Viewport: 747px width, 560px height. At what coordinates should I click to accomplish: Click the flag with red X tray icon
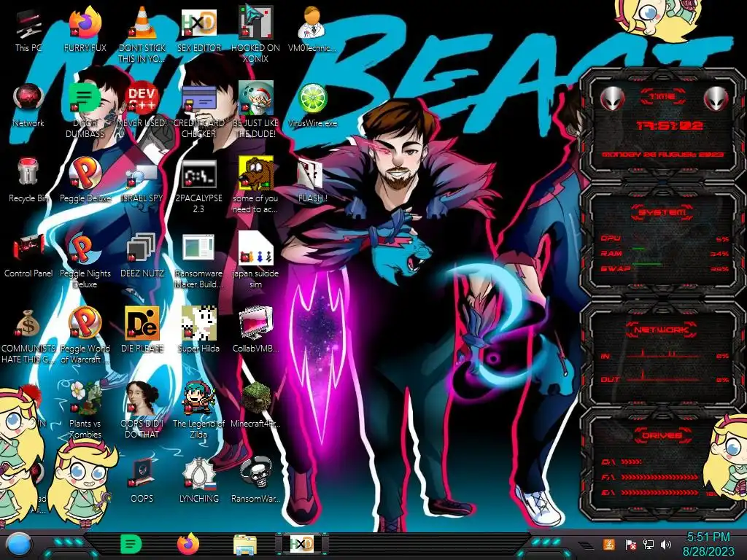(630, 545)
